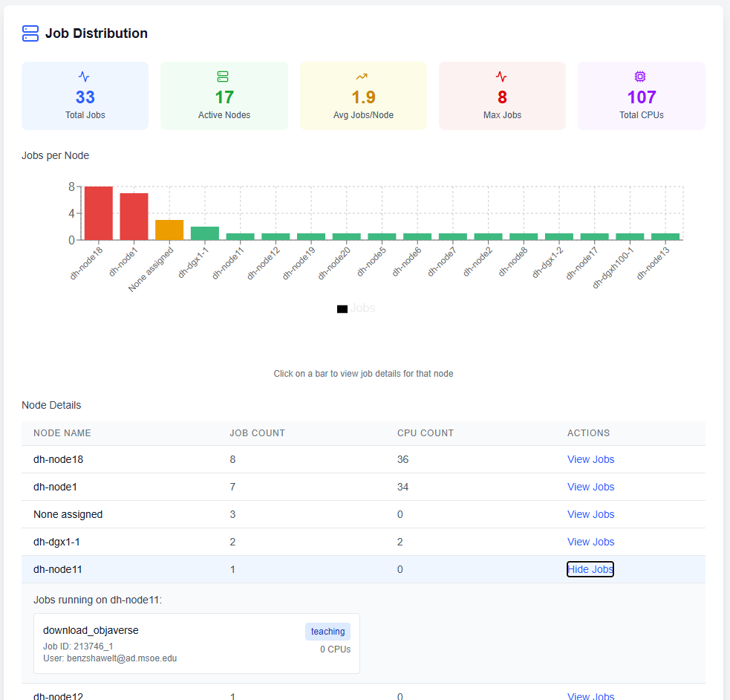Select the orange None assigned bar
This screenshot has height=700, width=730.
[169, 230]
